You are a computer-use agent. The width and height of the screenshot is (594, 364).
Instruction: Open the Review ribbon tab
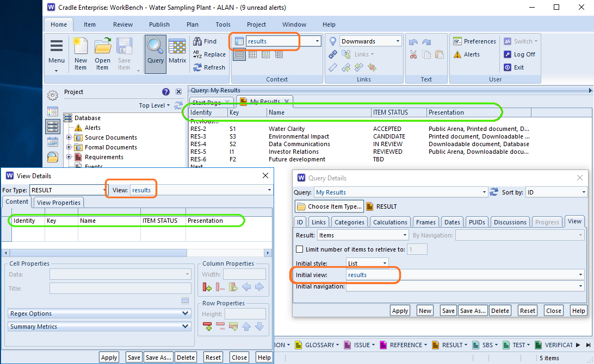[123, 24]
